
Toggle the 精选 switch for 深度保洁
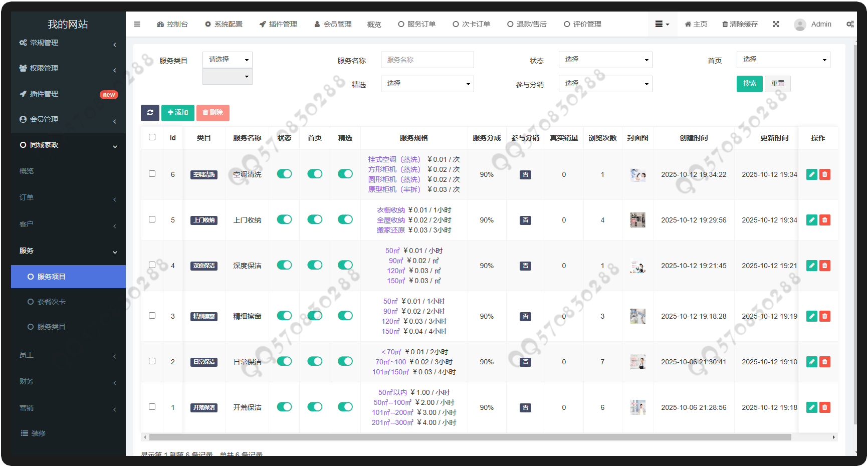(x=345, y=265)
